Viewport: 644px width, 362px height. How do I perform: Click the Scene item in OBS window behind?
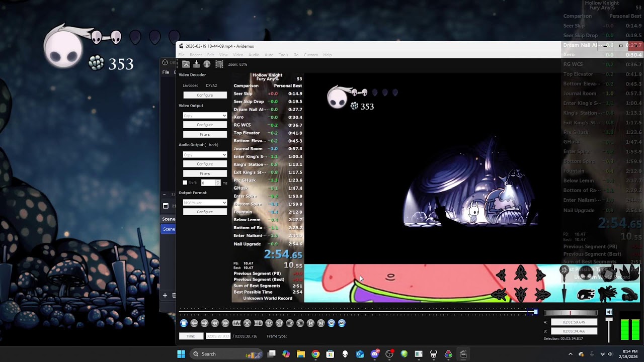(x=169, y=229)
